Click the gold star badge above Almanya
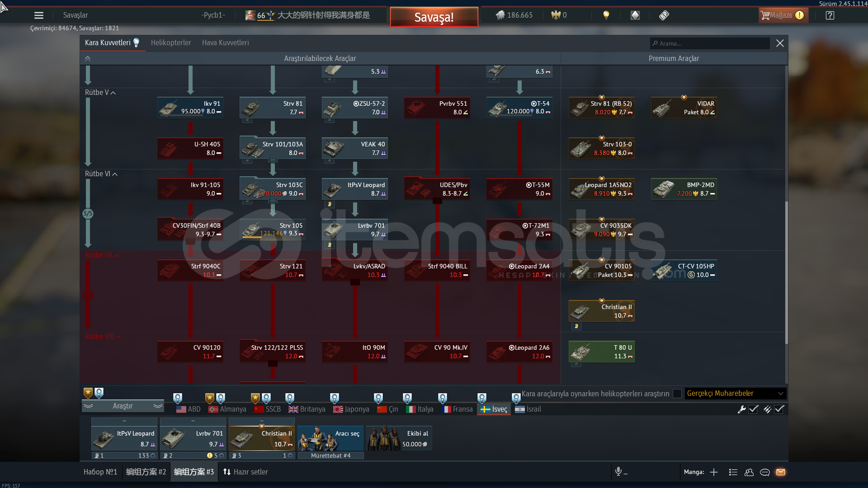Viewport: 868px width, 488px height. [x=209, y=398]
